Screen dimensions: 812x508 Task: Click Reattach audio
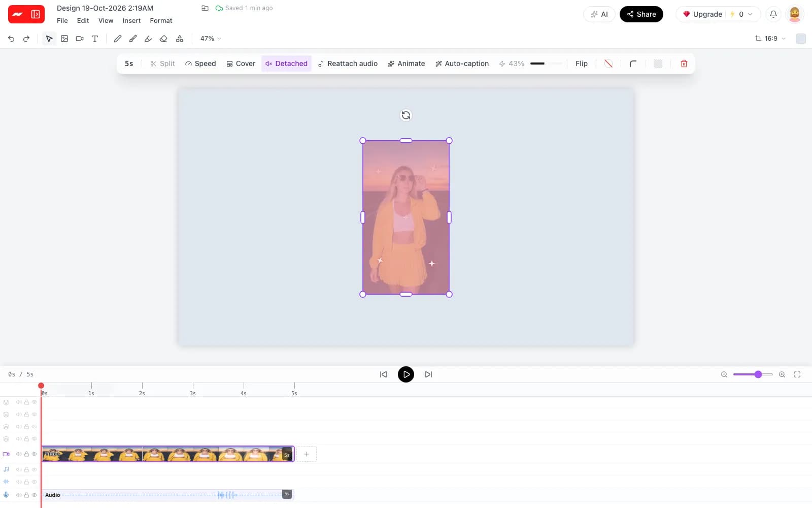(348, 63)
